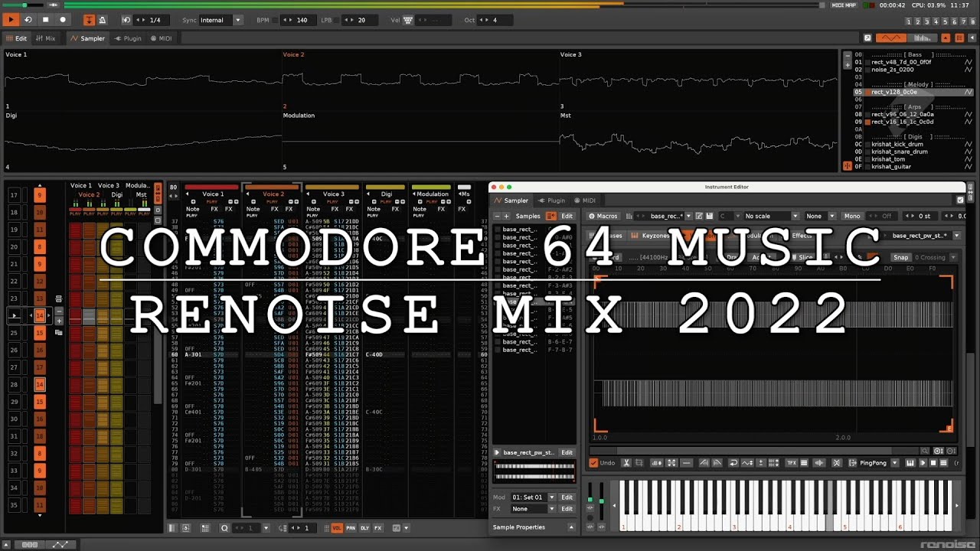Click the detach window arrow icon
Image resolution: width=980 pixels, height=551 pixels.
(x=867, y=37)
